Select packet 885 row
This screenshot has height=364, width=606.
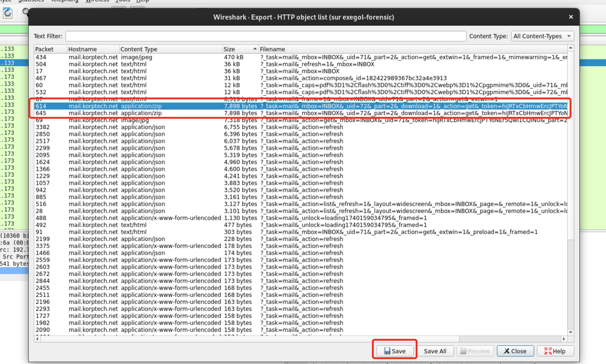(301, 197)
